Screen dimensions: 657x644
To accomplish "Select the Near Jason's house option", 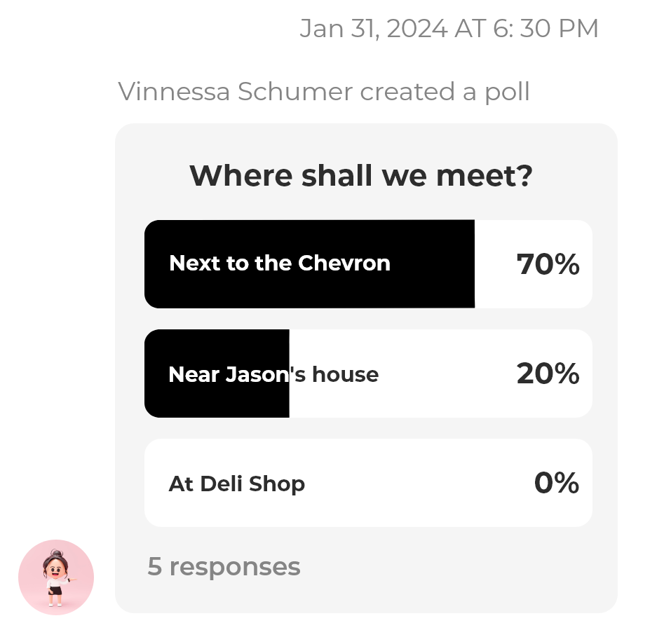I will 368,374.
